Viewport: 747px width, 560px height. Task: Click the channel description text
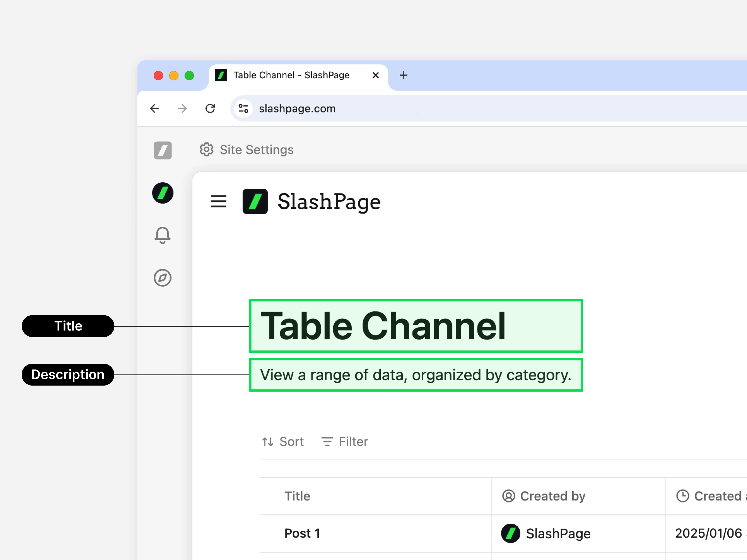coord(416,375)
